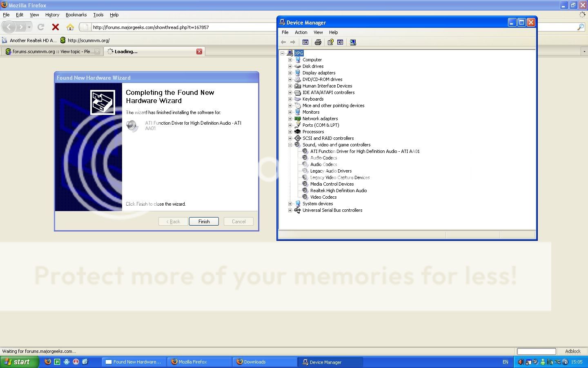The height and width of the screenshot is (368, 588).
Task: Click the Show/Hide Action Pane icon in Device Manager
Action: pos(340,42)
